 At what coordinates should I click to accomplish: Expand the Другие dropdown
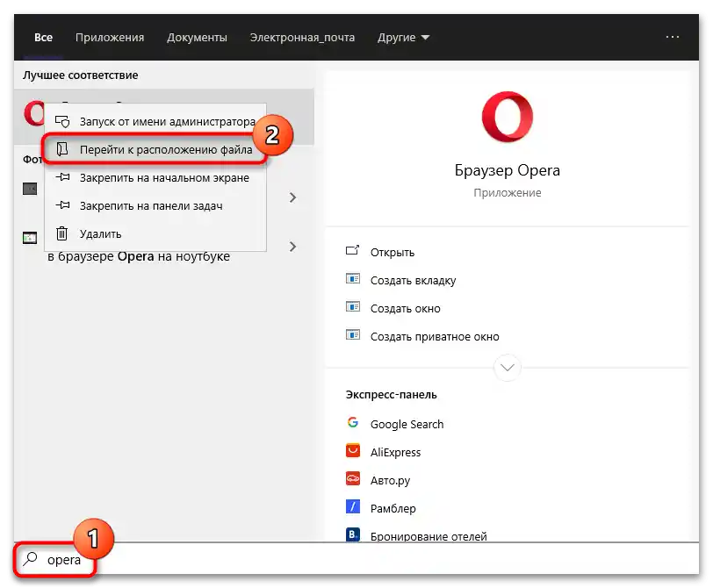pos(403,37)
